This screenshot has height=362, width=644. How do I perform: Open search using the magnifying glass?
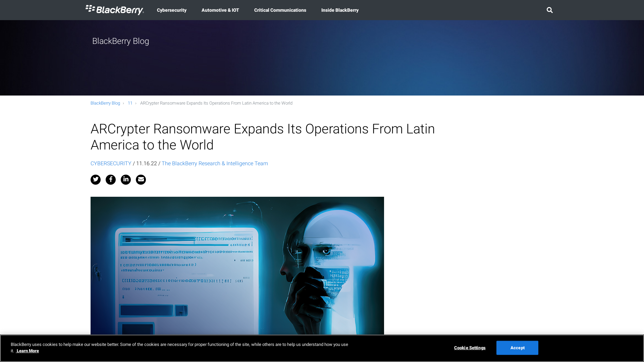549,10
